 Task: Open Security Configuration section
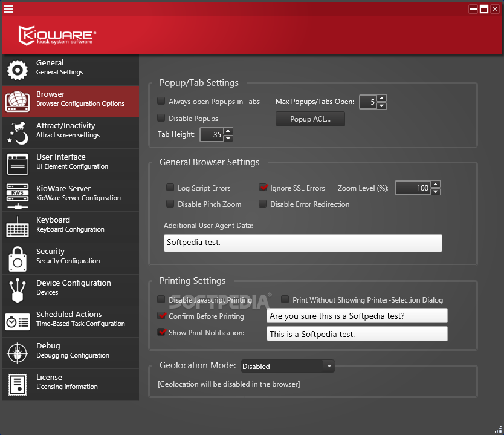click(x=70, y=259)
